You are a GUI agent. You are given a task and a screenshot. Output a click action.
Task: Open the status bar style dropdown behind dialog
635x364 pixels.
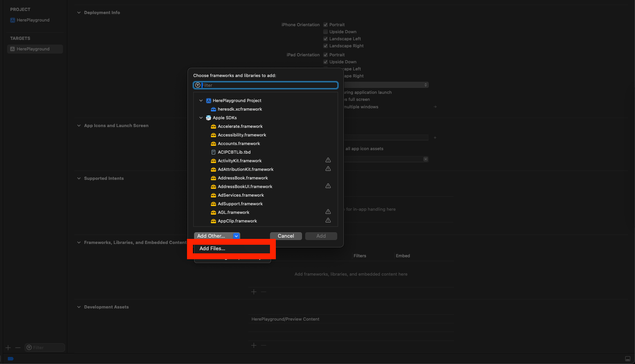click(x=386, y=85)
